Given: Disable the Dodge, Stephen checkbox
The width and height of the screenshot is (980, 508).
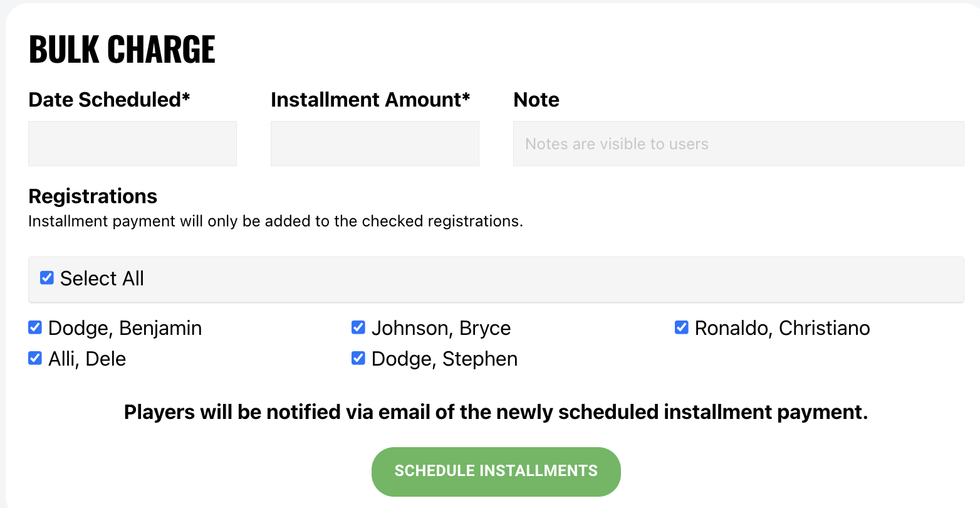Looking at the screenshot, I should coord(358,358).
